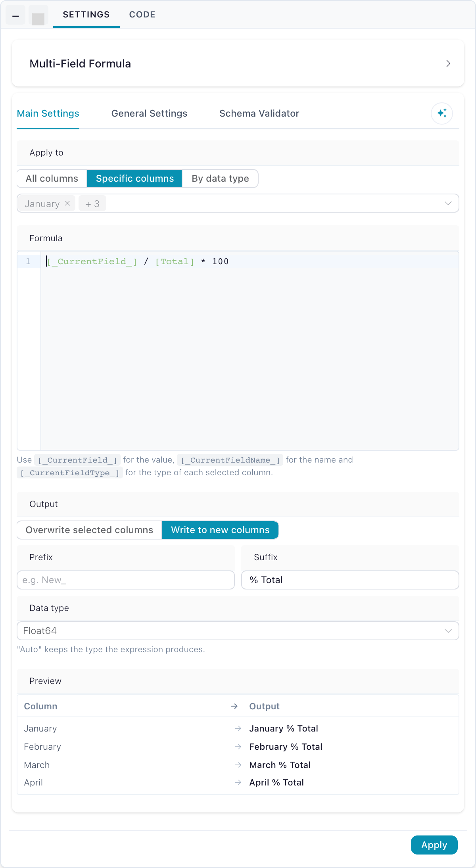
Task: Click the [_CurrentFieldType_] hint chip
Action: 70,473
